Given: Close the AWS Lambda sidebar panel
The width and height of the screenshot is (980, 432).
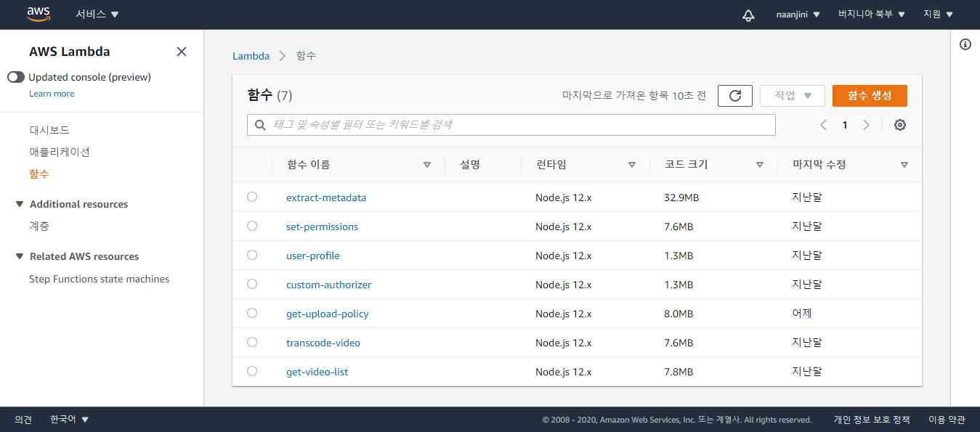Looking at the screenshot, I should [x=182, y=52].
